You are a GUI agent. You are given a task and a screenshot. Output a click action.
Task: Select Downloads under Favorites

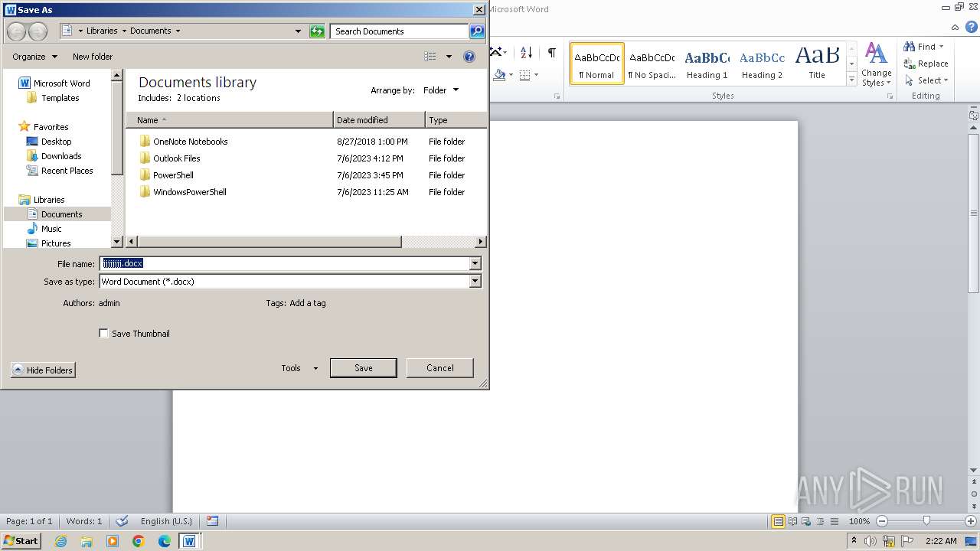point(54,156)
